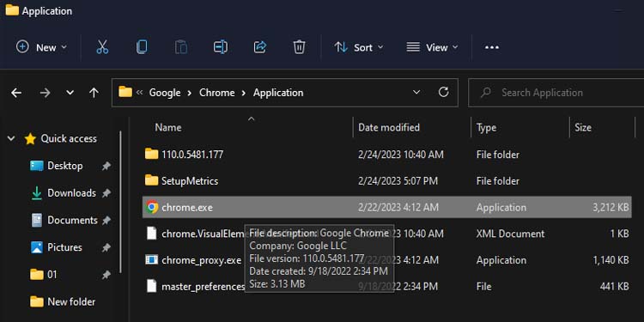This screenshot has width=644, height=322.
Task: Click the Search Application field
Action: pos(556,93)
